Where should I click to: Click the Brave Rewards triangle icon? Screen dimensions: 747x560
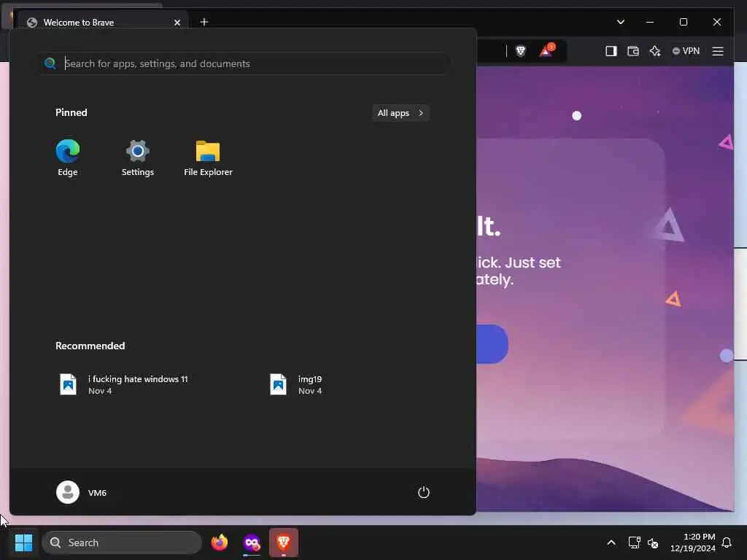(546, 51)
